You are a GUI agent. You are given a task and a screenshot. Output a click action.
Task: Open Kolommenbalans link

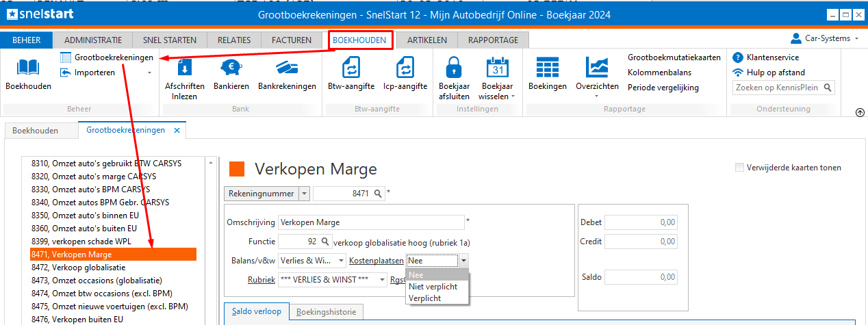click(659, 73)
